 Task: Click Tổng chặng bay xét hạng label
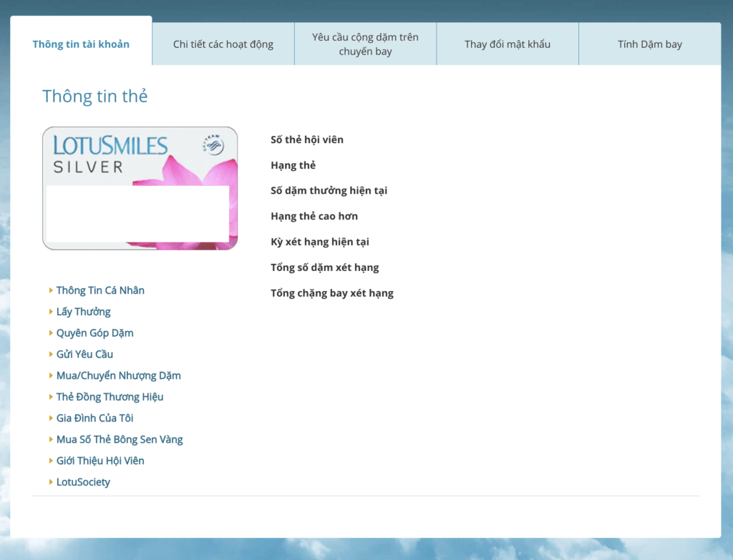[x=332, y=293]
